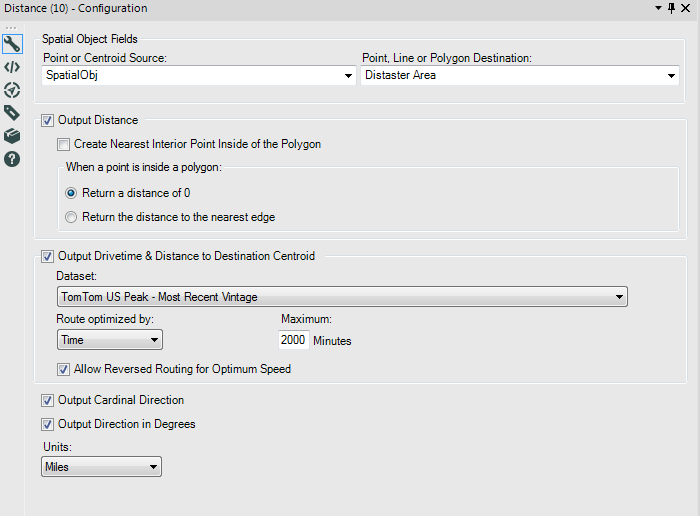Open the Point or Centroid Source dropdown

click(x=199, y=75)
